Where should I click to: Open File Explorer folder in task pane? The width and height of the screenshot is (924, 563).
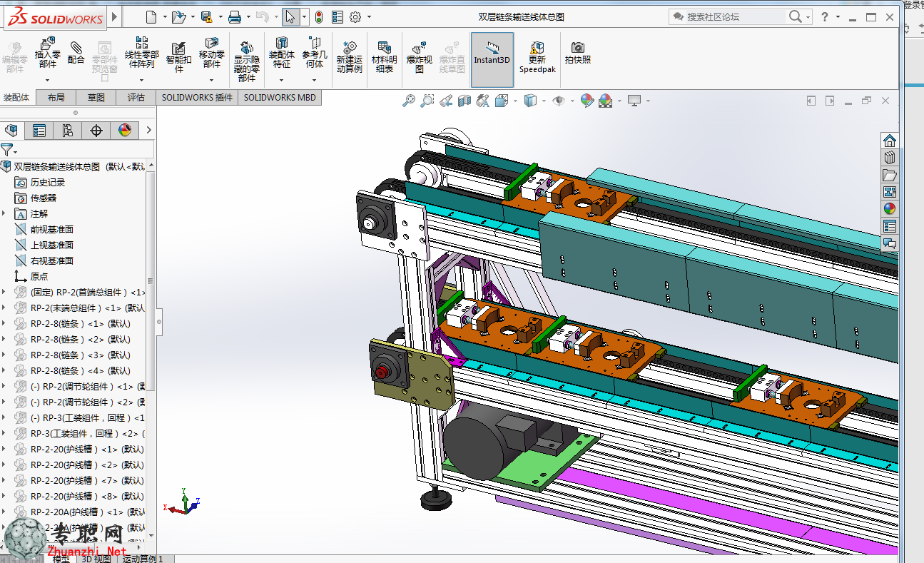coord(889,175)
